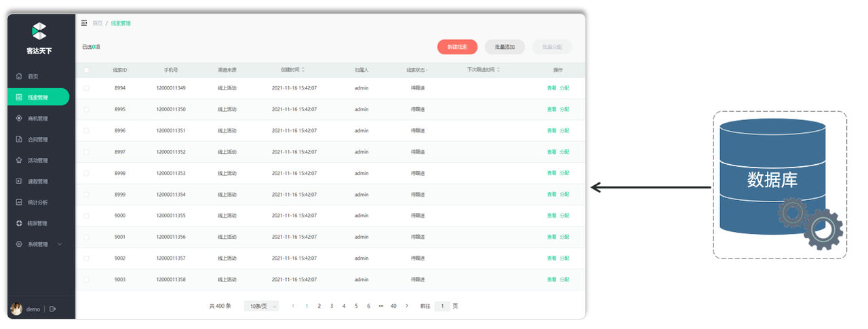Expand the 系统管理 submenu chevron
The image size is (868, 329).
tap(59, 244)
